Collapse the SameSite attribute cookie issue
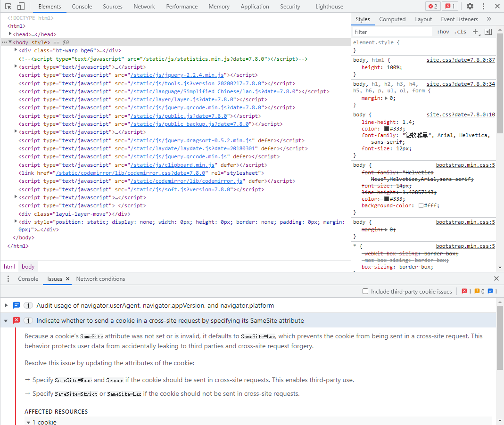This screenshot has height=425, width=504. (x=6, y=320)
